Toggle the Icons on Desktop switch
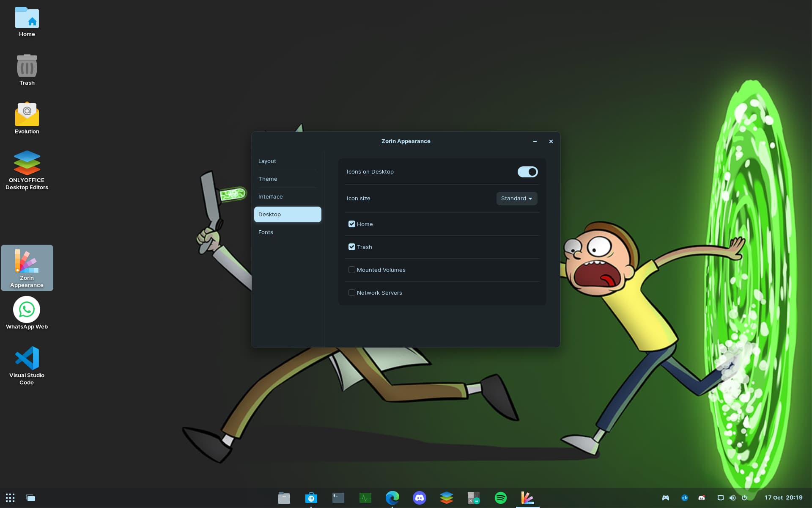812x508 pixels. tap(527, 172)
